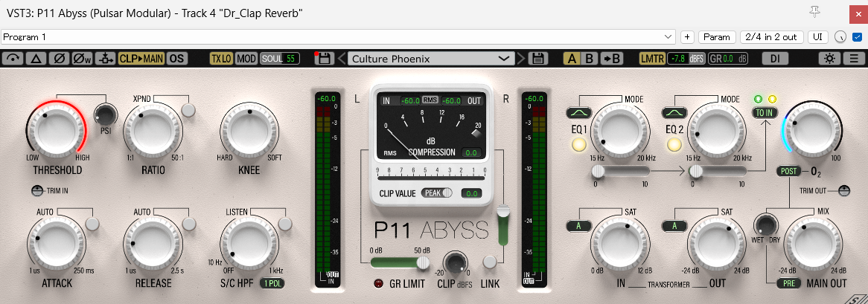The image size is (868, 304).
Task: Toggle the XPND button near Ratio
Action: tap(189, 110)
